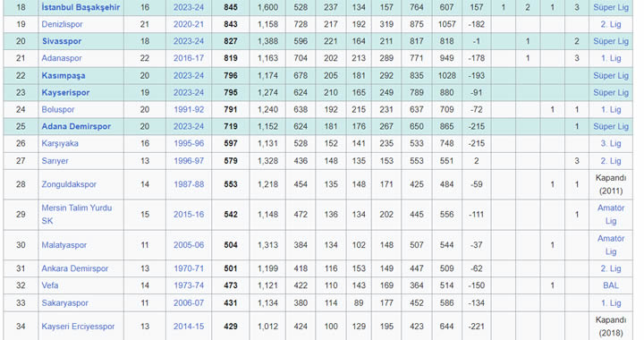Open Kayserispor's 2023-24 season link
This screenshot has height=340, width=644.
click(x=189, y=92)
